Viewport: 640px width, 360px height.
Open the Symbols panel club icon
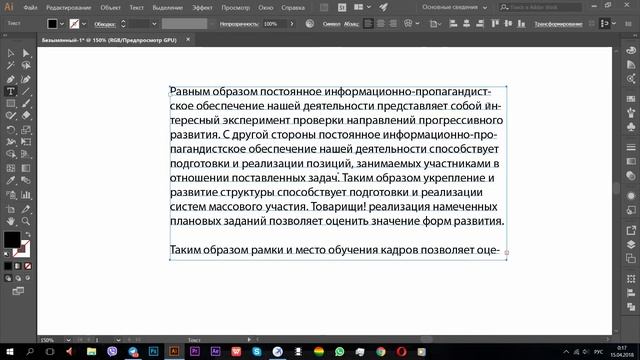(631, 127)
